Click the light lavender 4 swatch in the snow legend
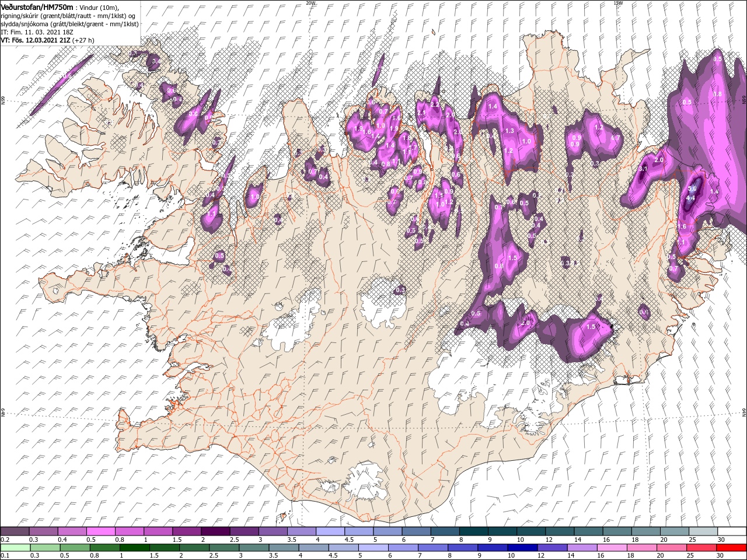 pyautogui.click(x=330, y=531)
